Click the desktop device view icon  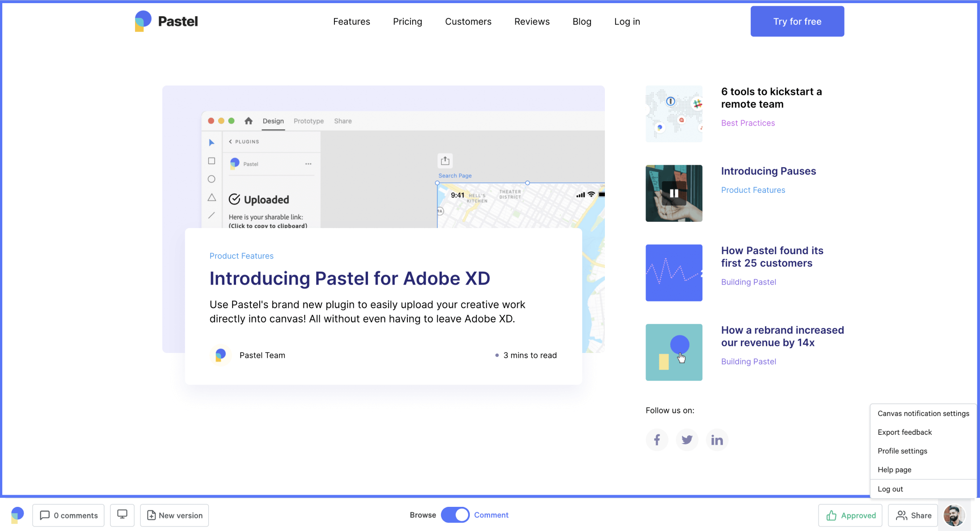point(122,515)
